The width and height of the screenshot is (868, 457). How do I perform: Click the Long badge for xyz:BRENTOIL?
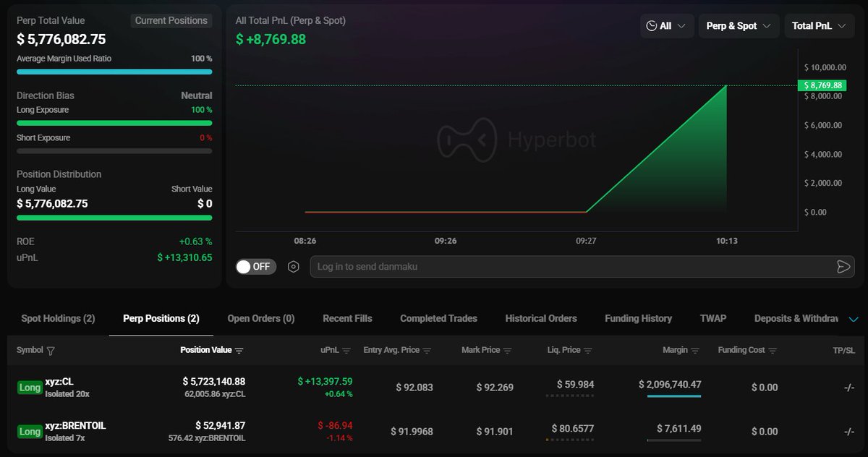pos(30,432)
